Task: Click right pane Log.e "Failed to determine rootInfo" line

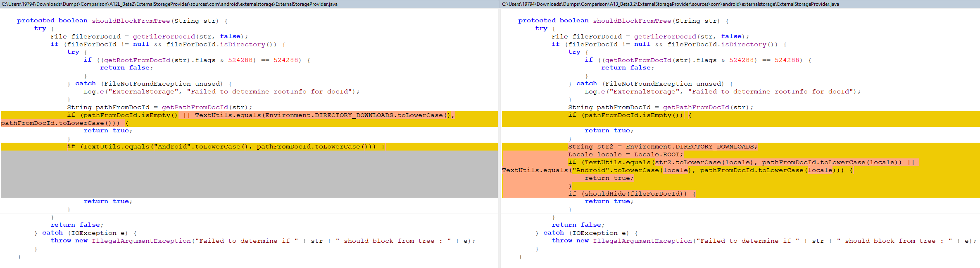Action: (x=723, y=91)
